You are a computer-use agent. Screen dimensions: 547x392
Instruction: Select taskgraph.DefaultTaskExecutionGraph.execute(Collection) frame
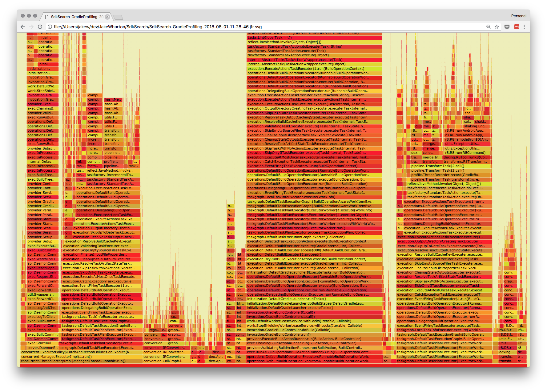[314, 237]
